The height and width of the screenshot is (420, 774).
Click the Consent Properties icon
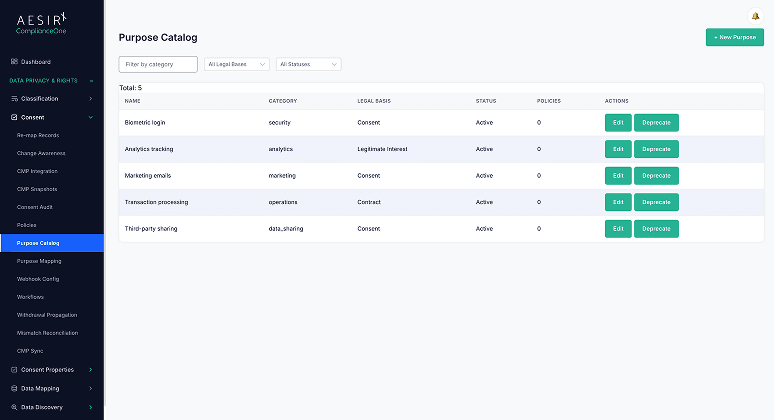[x=14, y=370]
